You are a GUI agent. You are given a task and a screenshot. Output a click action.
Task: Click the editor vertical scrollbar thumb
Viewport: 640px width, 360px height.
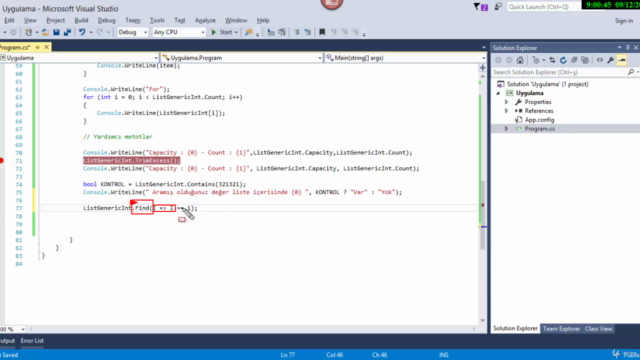pos(483,214)
